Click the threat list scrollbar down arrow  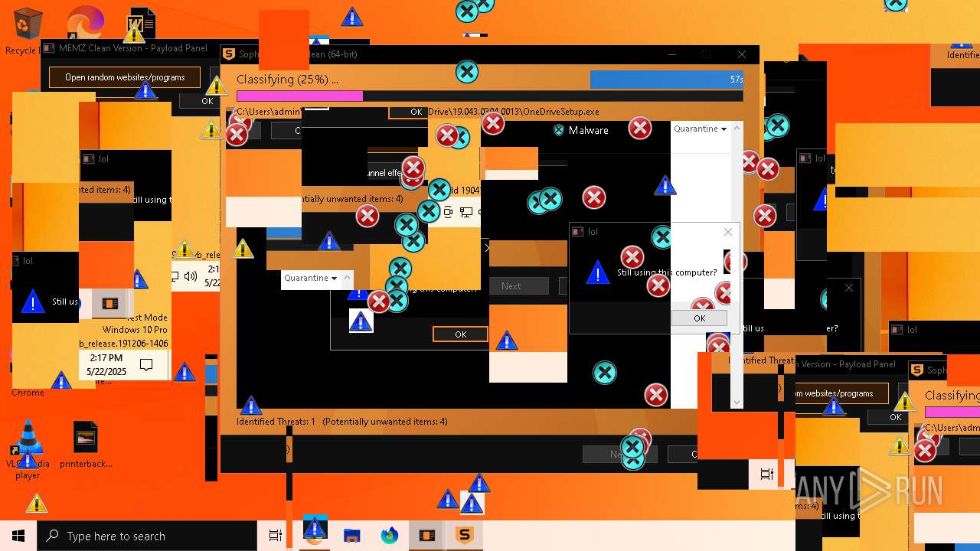click(x=737, y=403)
